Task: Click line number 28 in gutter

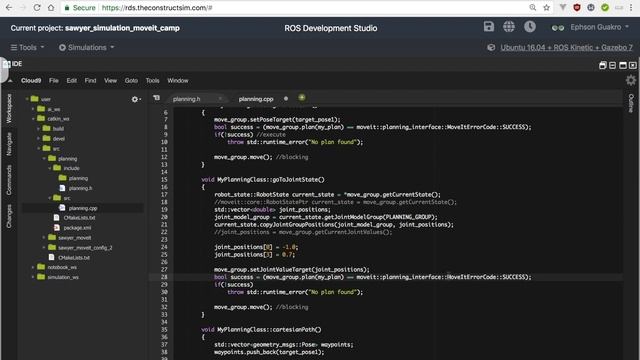Action: tap(164, 277)
